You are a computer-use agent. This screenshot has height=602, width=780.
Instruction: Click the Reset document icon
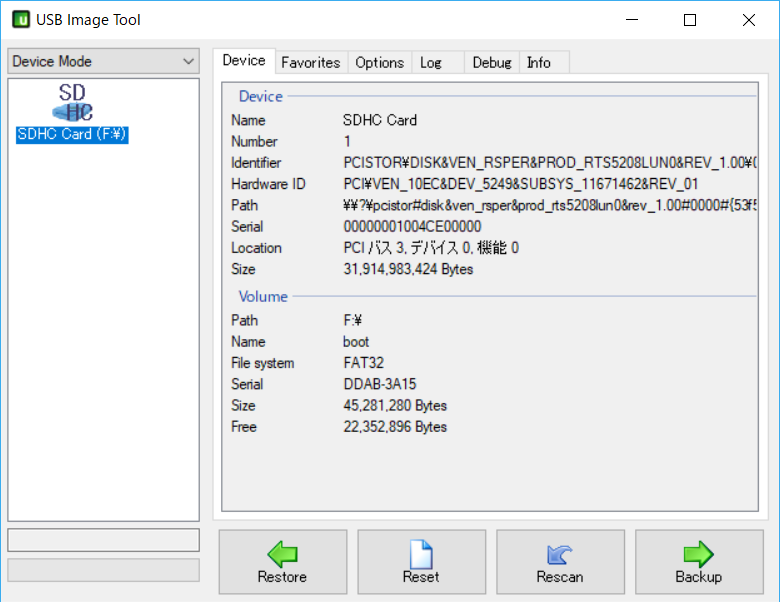(x=421, y=554)
